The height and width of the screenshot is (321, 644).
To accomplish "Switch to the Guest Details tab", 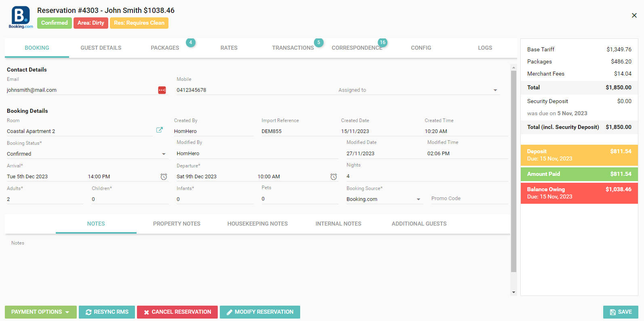I will click(101, 48).
